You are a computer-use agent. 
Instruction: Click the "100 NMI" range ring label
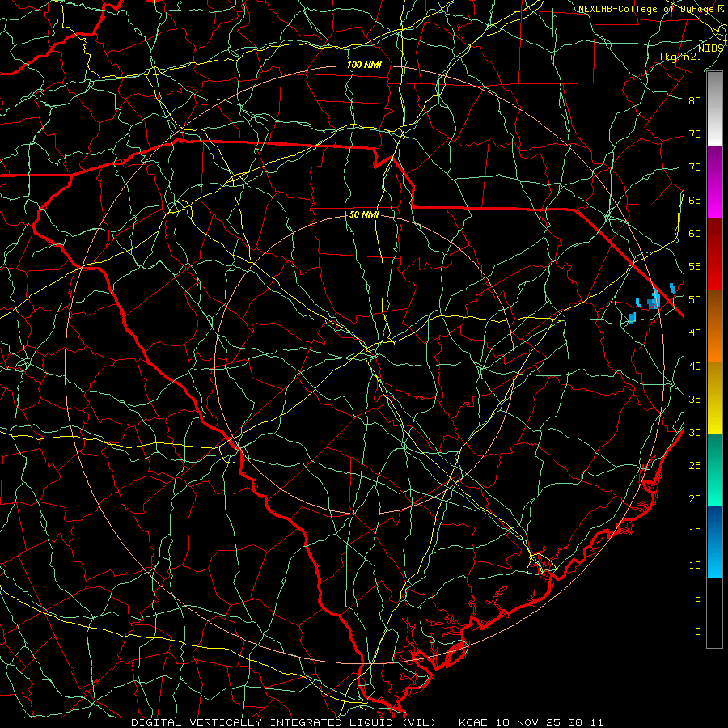(x=364, y=65)
